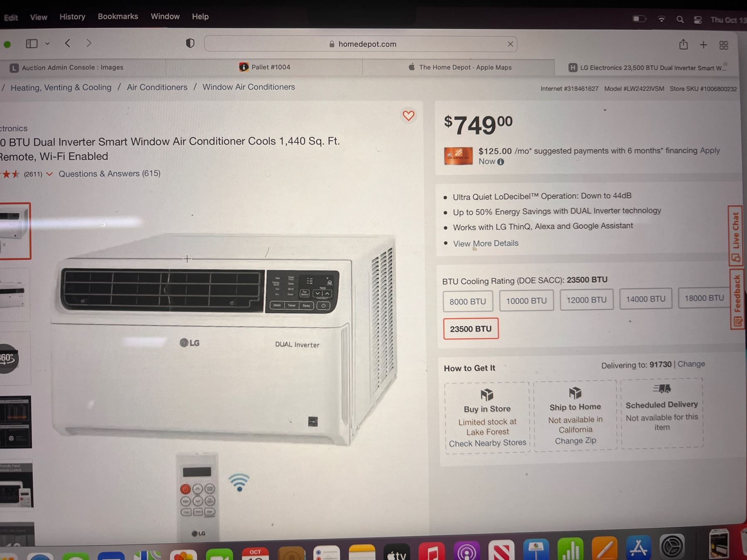The image size is (747, 560).
Task: Expand sidebar options dropdown arrow
Action: point(47,44)
